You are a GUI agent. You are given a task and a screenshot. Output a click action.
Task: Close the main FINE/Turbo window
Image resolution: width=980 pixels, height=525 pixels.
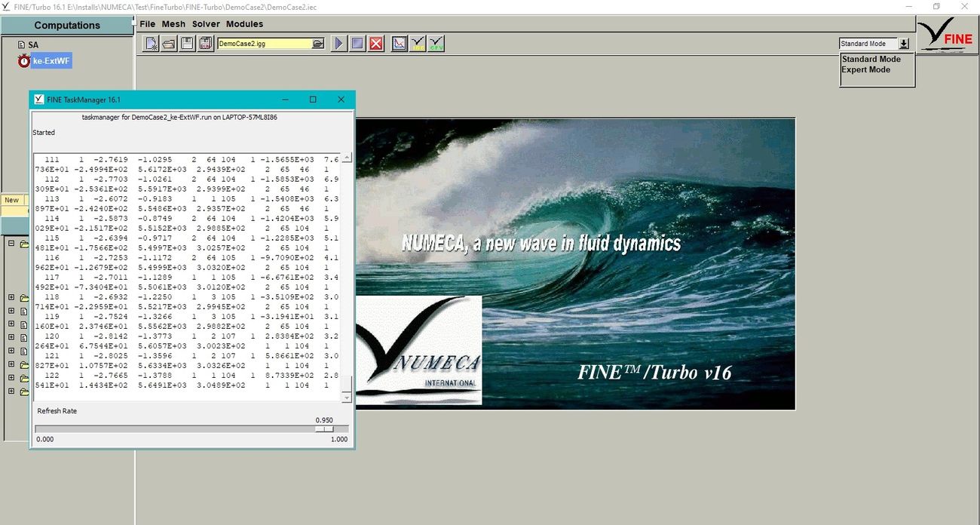click(966, 6)
